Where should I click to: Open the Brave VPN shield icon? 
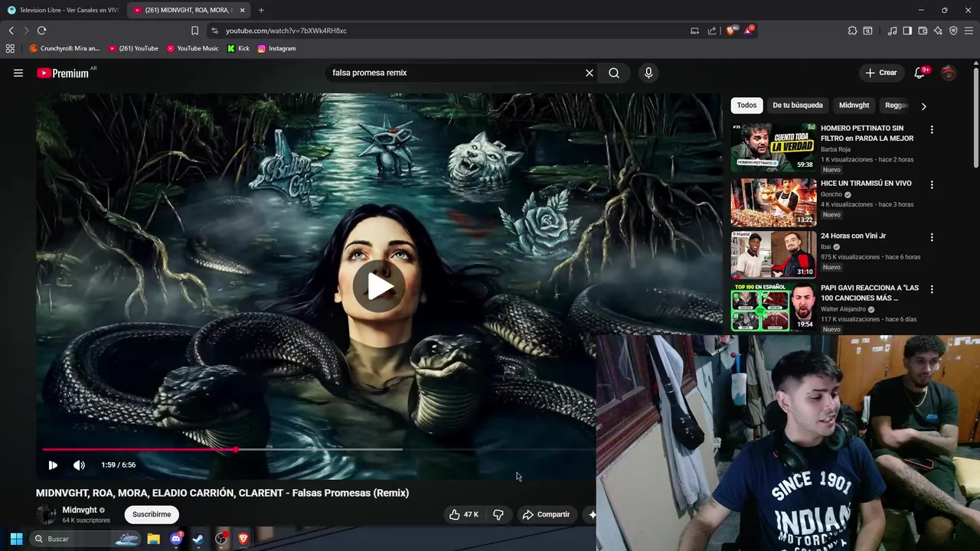click(953, 31)
